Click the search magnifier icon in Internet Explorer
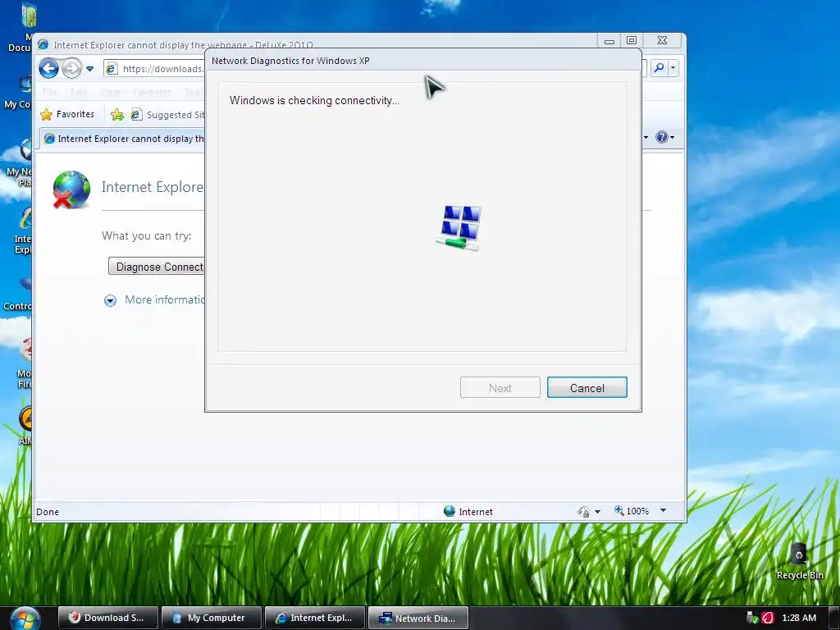840x630 pixels. (x=659, y=68)
